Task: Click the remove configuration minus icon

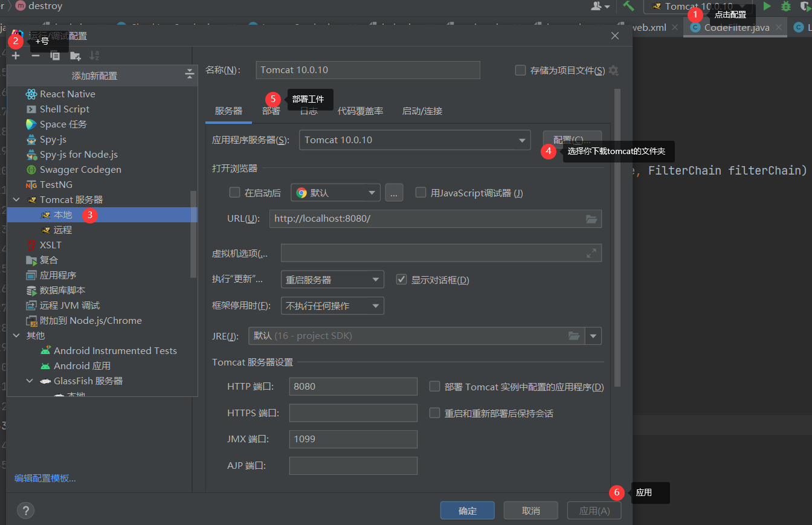Action: (36, 56)
